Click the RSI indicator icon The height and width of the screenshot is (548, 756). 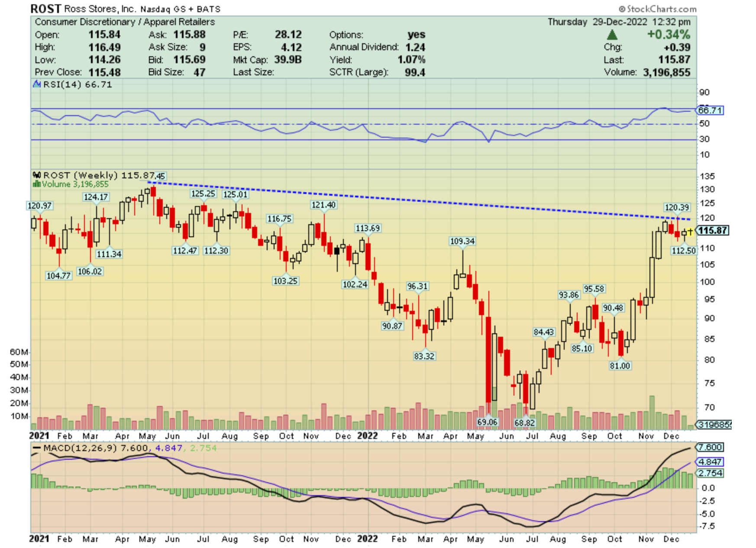click(x=37, y=84)
